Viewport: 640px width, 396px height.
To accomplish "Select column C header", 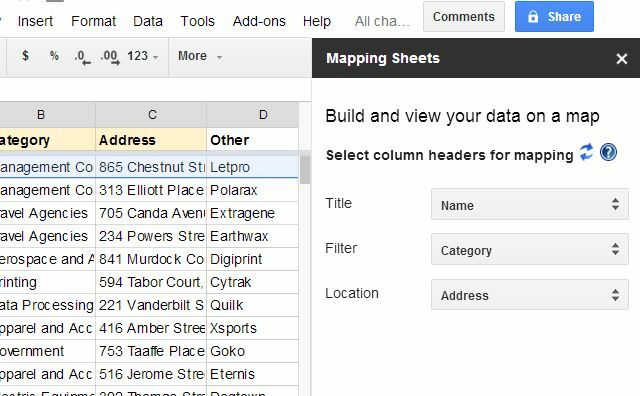I will 151,115.
